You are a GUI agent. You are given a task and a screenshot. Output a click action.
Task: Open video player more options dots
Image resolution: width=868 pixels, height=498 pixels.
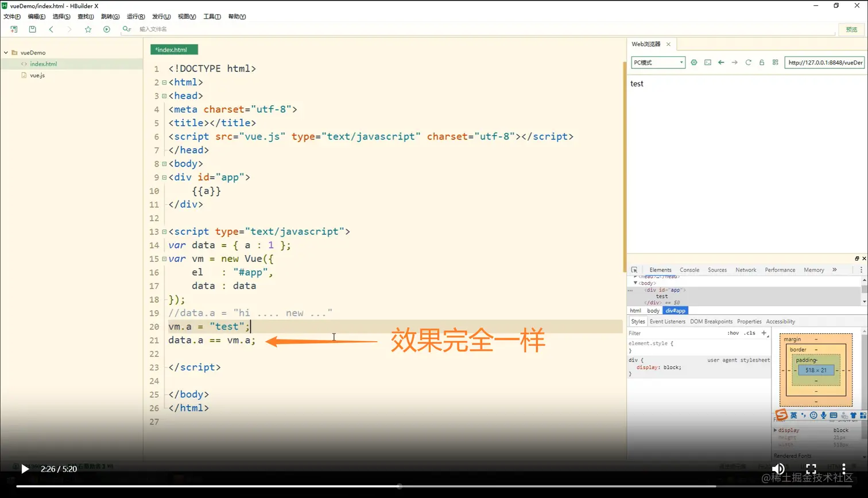click(844, 469)
